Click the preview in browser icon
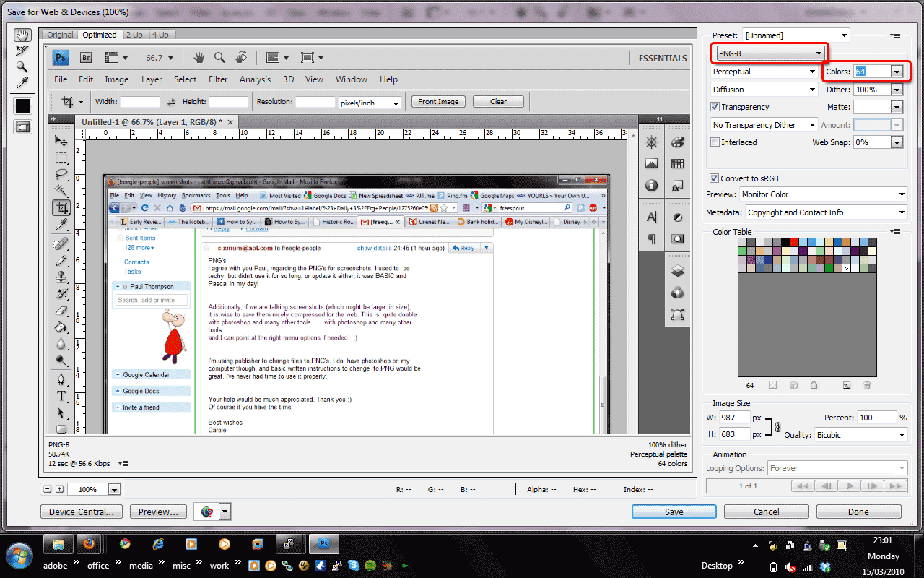Screen dimensions: 924x578 point(207,512)
